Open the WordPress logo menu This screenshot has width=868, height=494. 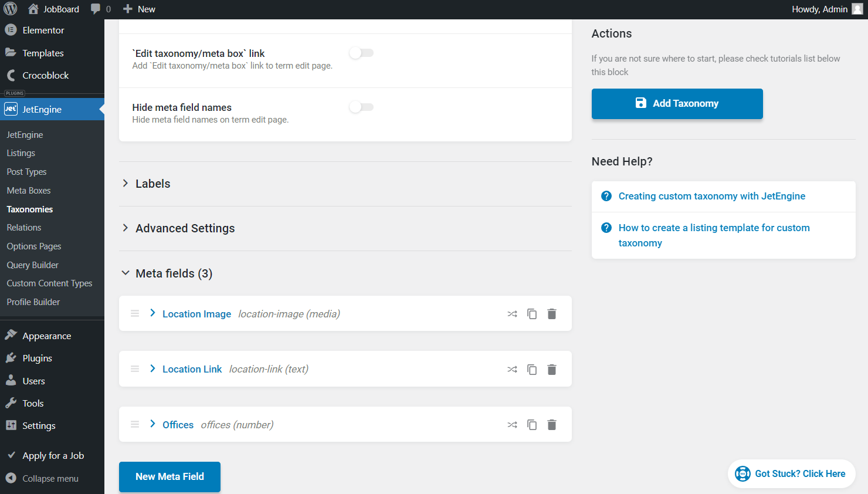(x=11, y=9)
